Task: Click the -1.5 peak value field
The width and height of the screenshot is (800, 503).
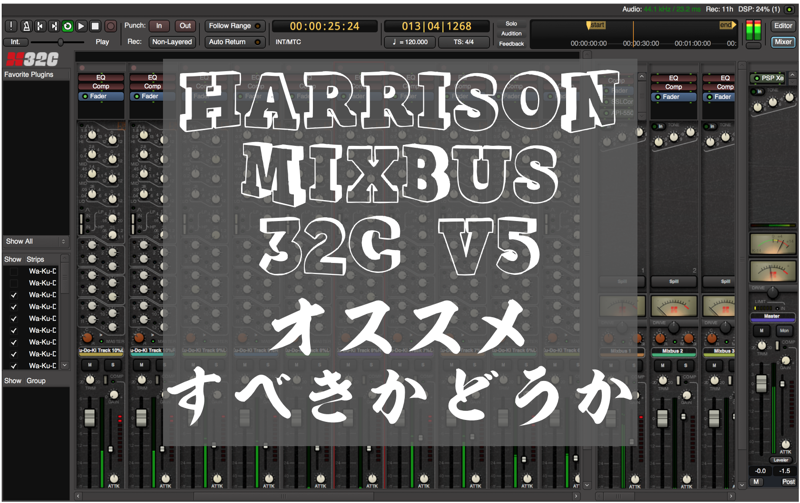Action: tap(785, 471)
